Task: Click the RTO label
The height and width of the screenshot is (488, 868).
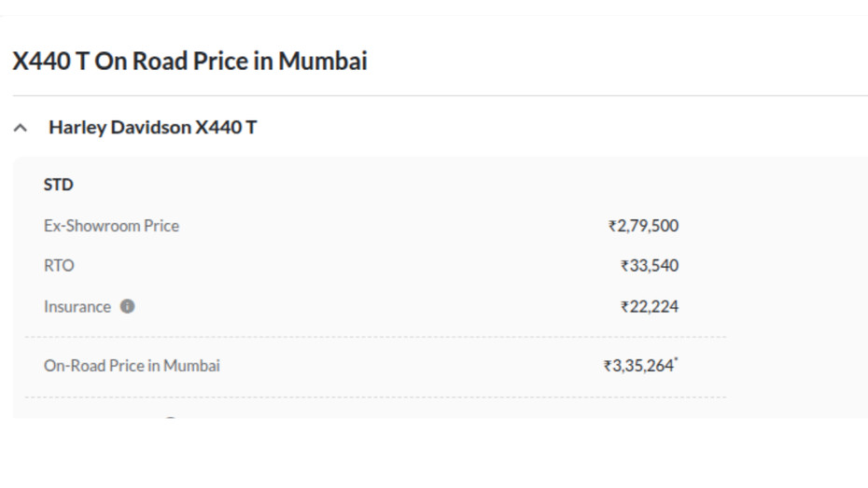Action: coord(58,266)
